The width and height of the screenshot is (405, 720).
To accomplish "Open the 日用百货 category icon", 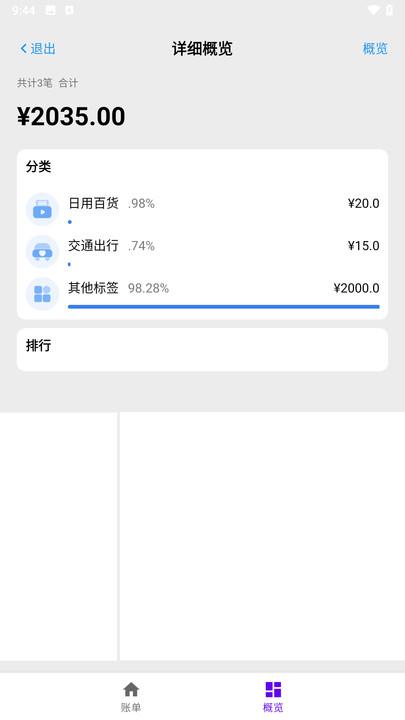I will (42, 209).
